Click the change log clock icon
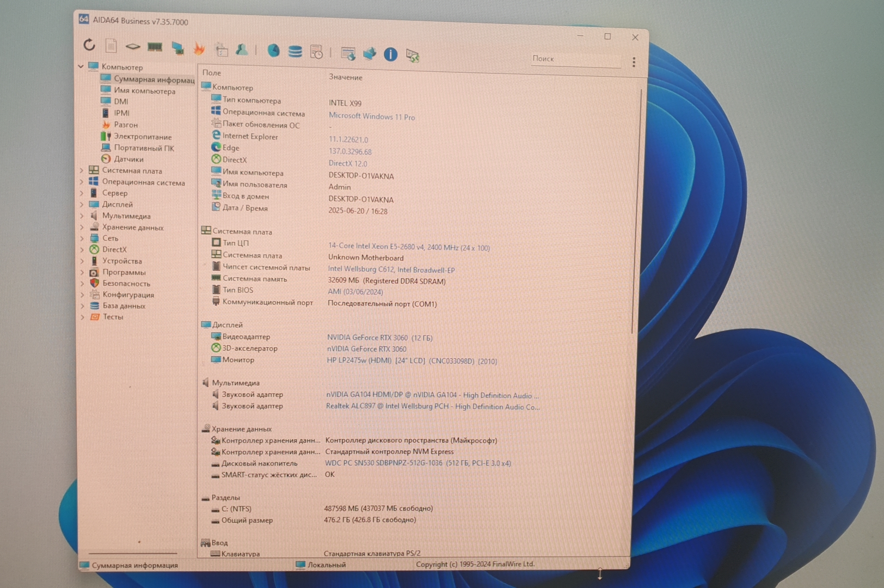884x588 pixels. point(316,52)
